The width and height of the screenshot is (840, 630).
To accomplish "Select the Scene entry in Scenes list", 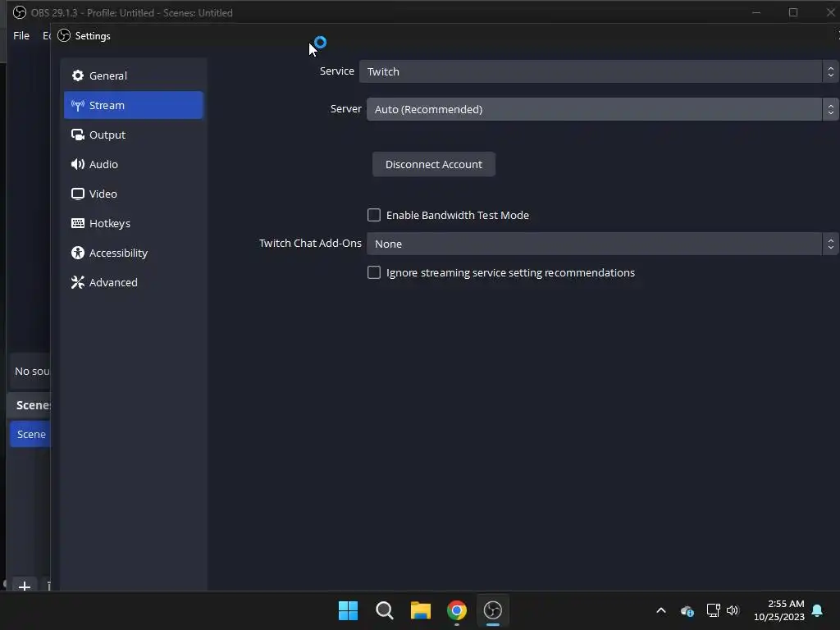I will coord(30,434).
